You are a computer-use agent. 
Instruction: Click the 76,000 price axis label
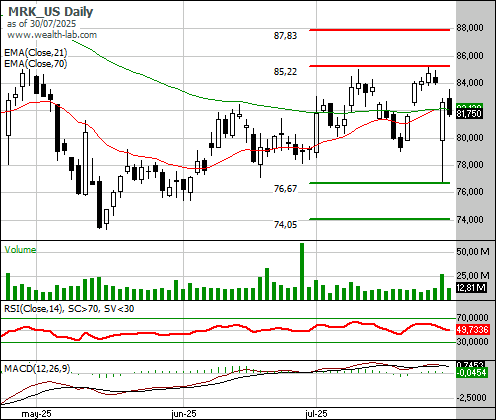[470, 192]
